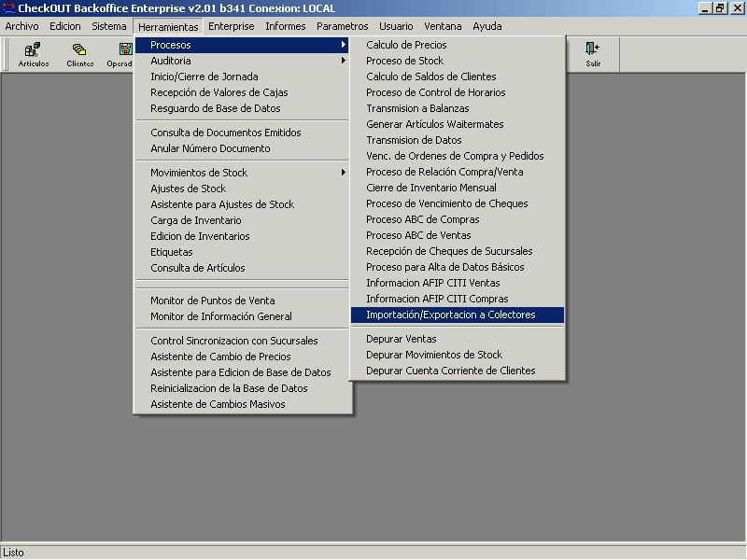Viewport: 747px width, 560px height.
Task: Open Asistente para Ajustes de Stock
Action: (243, 204)
